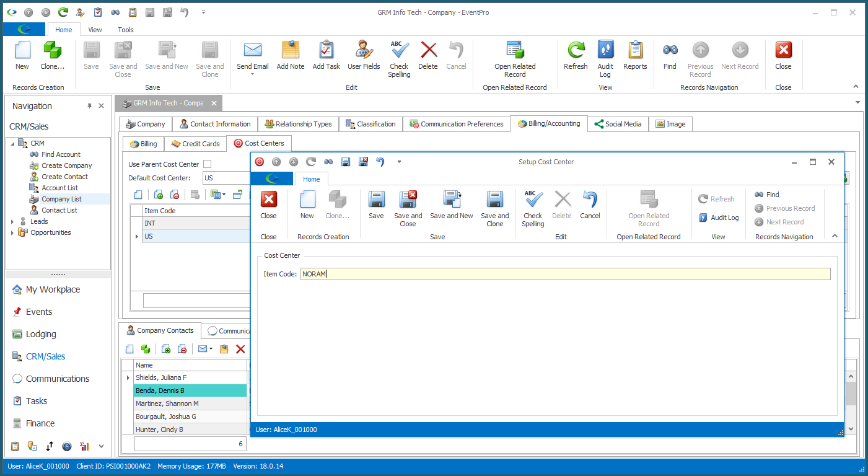Viewport: 868px width, 476px height.
Task: Open Audit Log in Setup Cost Center
Action: click(719, 218)
